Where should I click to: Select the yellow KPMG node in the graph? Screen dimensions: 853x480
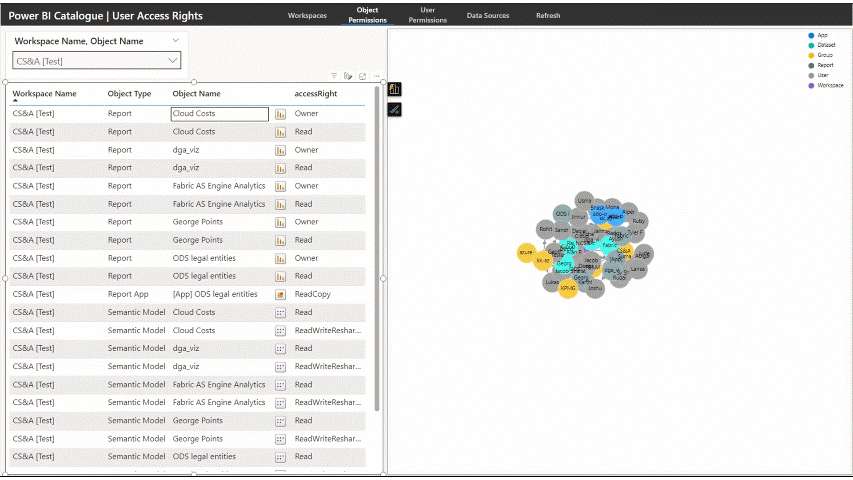(x=565, y=288)
